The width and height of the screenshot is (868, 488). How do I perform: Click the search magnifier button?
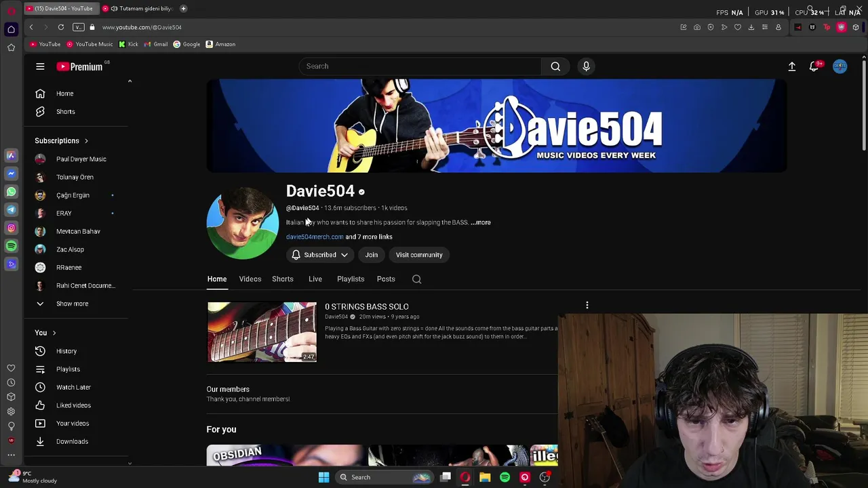pyautogui.click(x=555, y=66)
